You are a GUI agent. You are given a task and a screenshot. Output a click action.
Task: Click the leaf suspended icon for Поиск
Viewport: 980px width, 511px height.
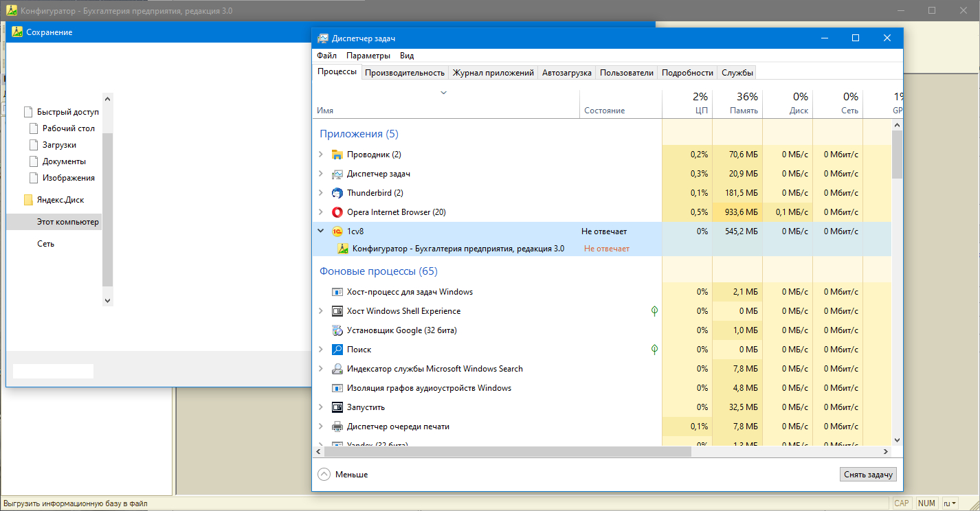point(654,350)
